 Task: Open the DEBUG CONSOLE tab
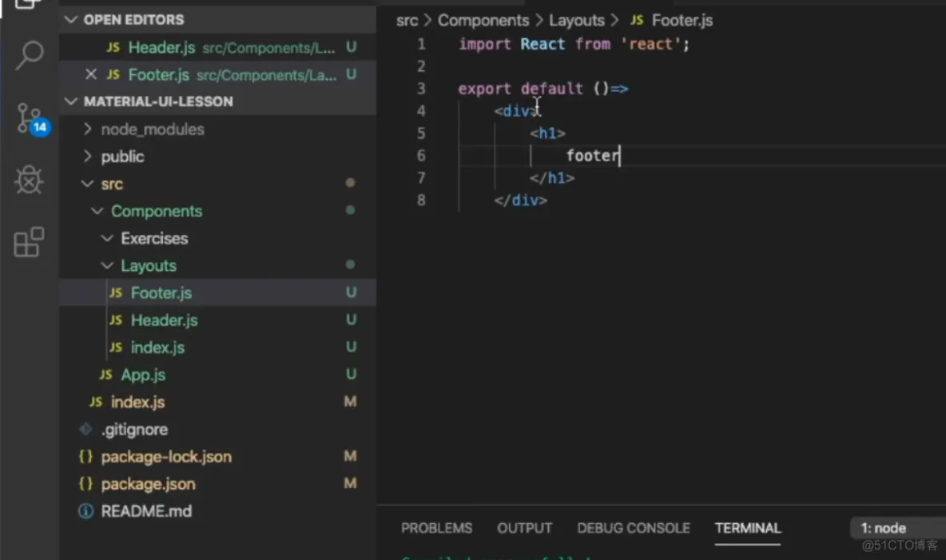[x=634, y=528]
